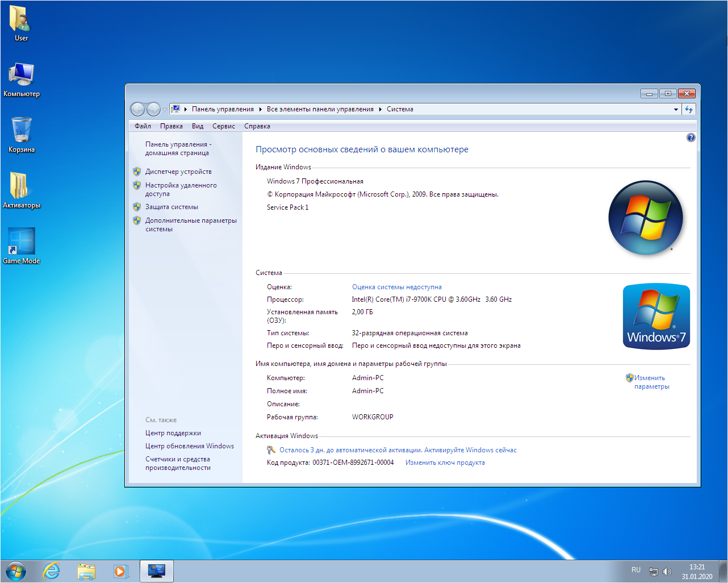The width and height of the screenshot is (728, 583).
Task: Open the Сервис menu
Action: click(x=224, y=126)
